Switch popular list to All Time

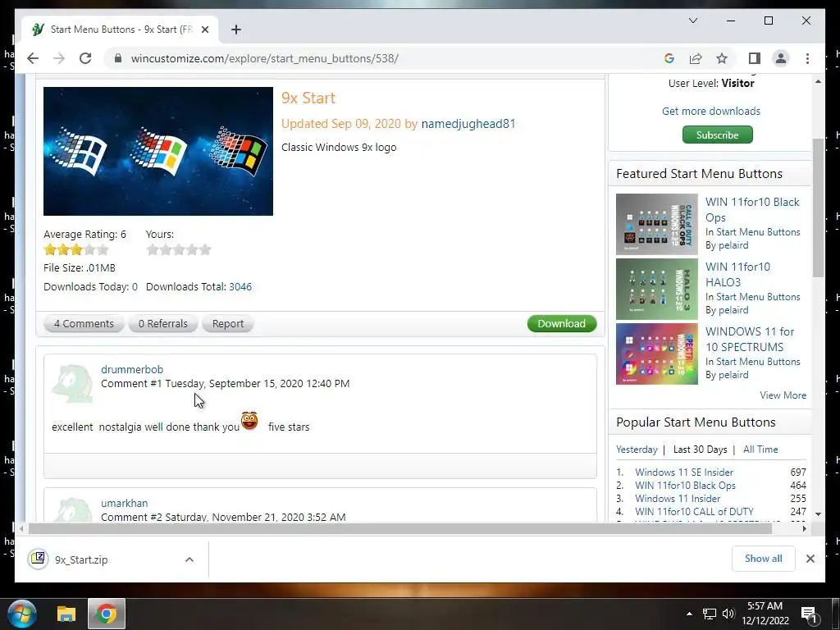point(760,450)
